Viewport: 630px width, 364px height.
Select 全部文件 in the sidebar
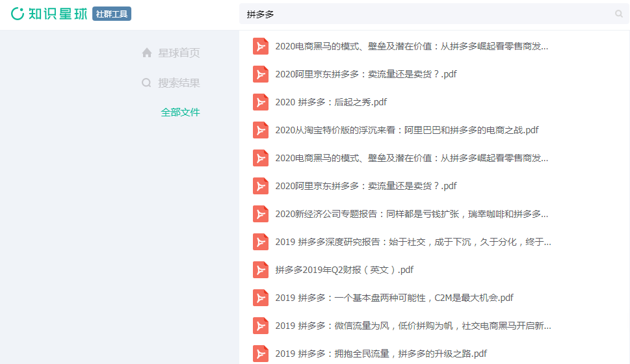tap(180, 112)
